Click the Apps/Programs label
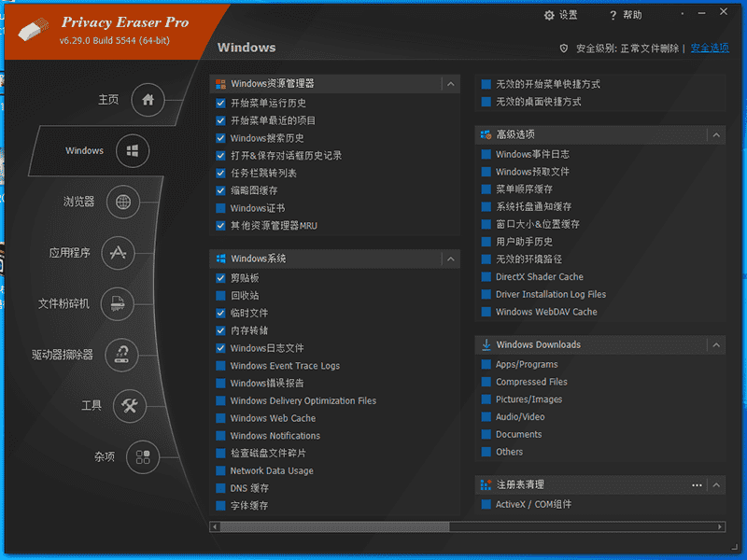747x560 pixels. click(527, 364)
